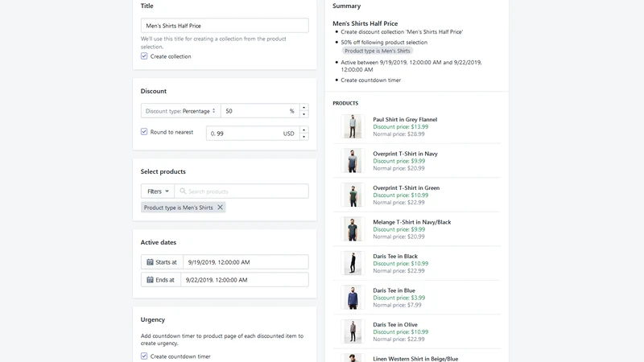The height and width of the screenshot is (362, 644).
Task: Click the discount percentage value field showing 50
Action: pyautogui.click(x=259, y=111)
